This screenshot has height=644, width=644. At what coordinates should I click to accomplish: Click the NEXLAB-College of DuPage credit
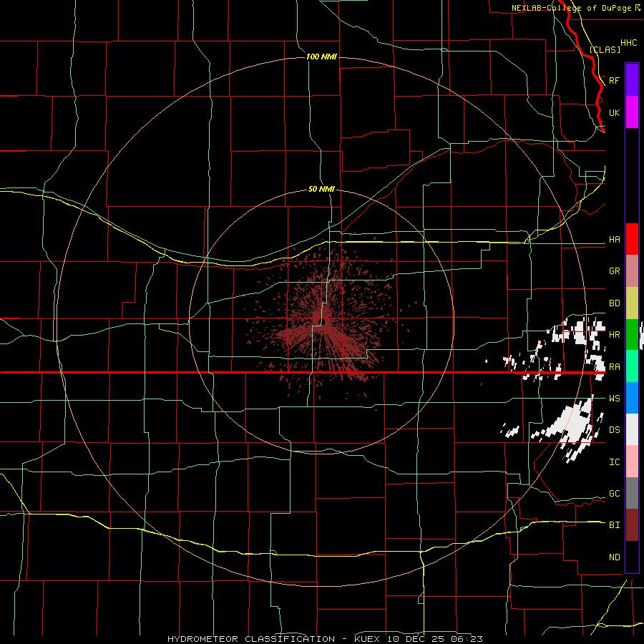coord(575,8)
